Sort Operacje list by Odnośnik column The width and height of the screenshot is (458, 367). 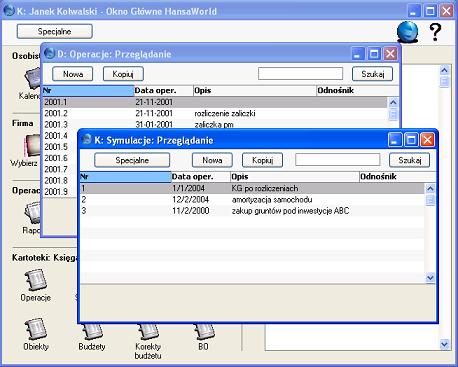[357, 91]
